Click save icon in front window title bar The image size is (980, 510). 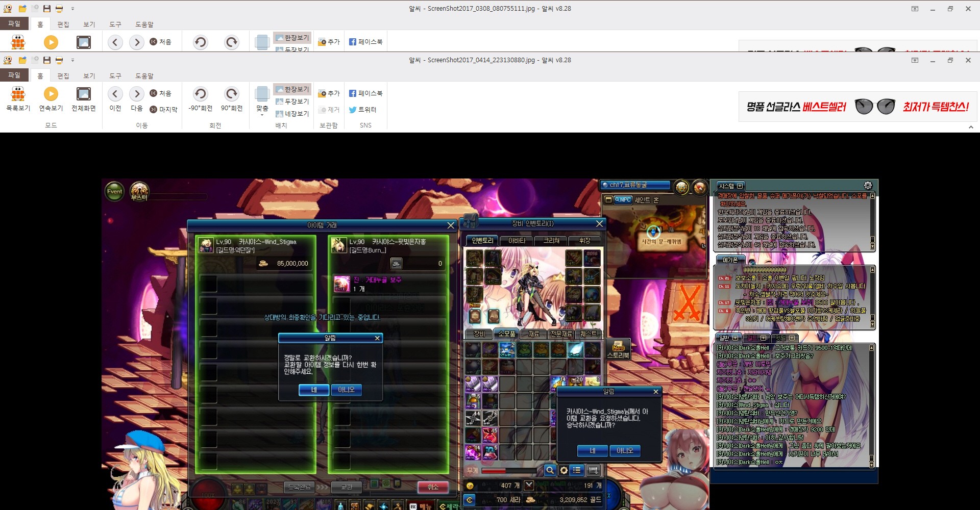(47, 60)
